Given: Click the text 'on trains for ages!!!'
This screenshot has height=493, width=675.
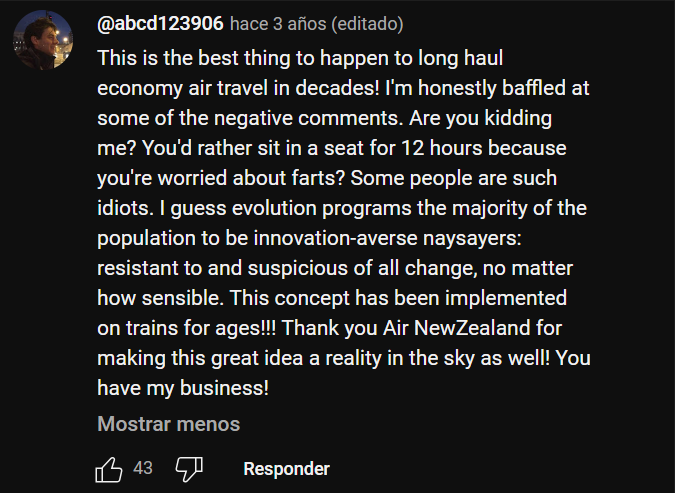Looking at the screenshot, I should (x=186, y=328).
